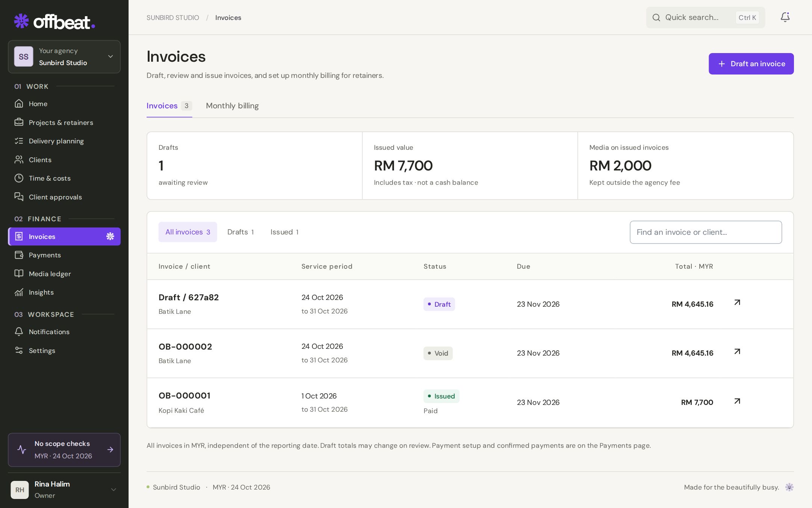Open voided invoice OB-000002 arrow icon

tap(737, 351)
